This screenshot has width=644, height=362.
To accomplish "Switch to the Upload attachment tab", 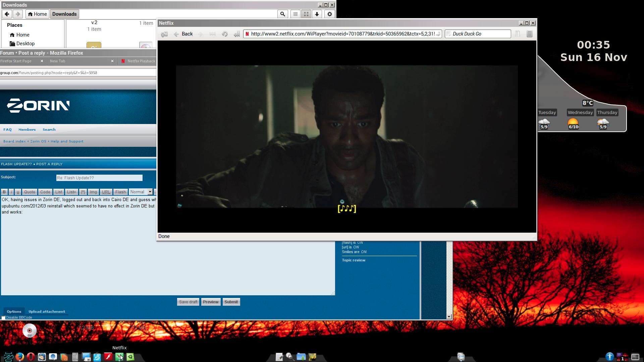I will (x=47, y=311).
